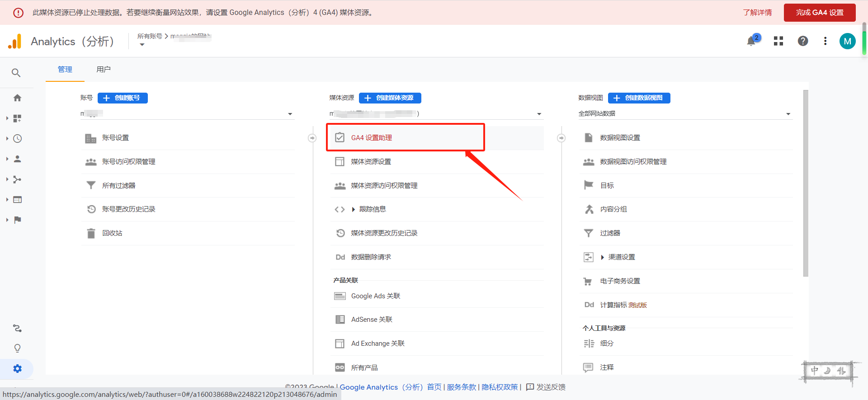Expand 跟踪信息 tracking info
Screen dimensions: 868x400
pyautogui.click(x=437, y=209)
